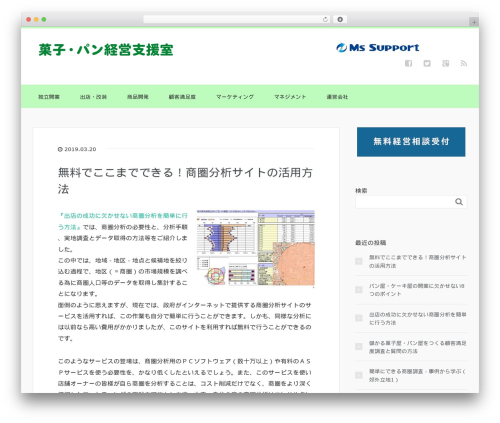Enlarge the trade area analysis chart image

[256, 248]
